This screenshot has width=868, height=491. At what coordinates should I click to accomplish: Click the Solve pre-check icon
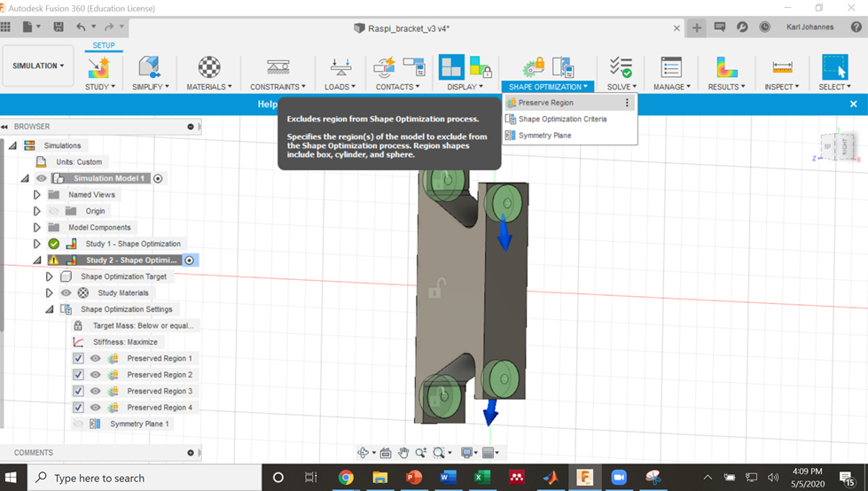621,67
